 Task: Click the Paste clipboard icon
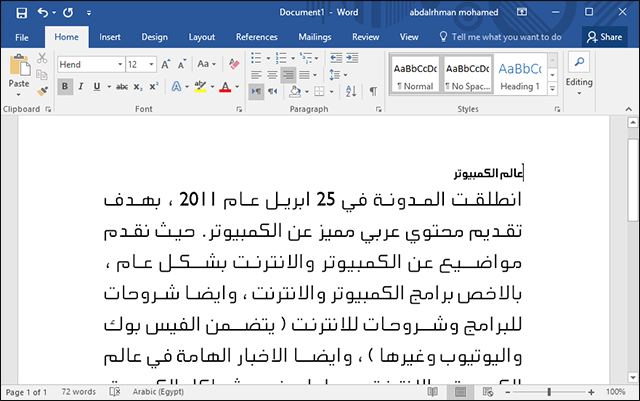19,65
